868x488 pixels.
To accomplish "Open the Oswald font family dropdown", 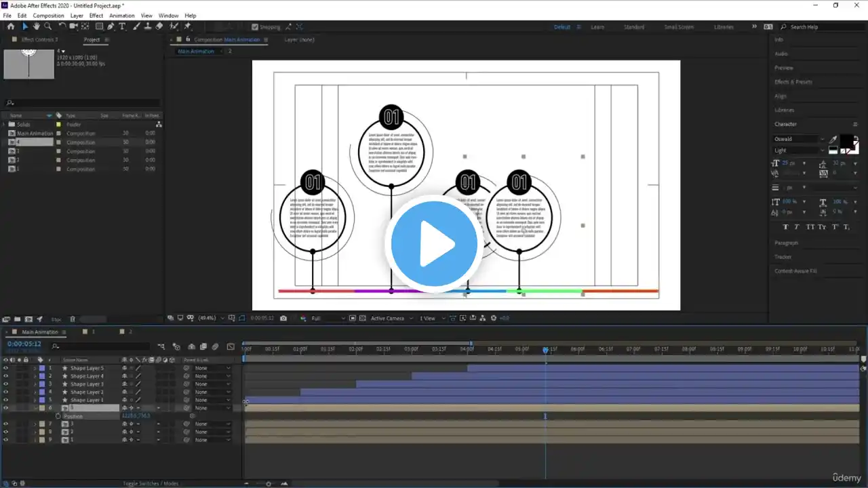I will coord(799,139).
